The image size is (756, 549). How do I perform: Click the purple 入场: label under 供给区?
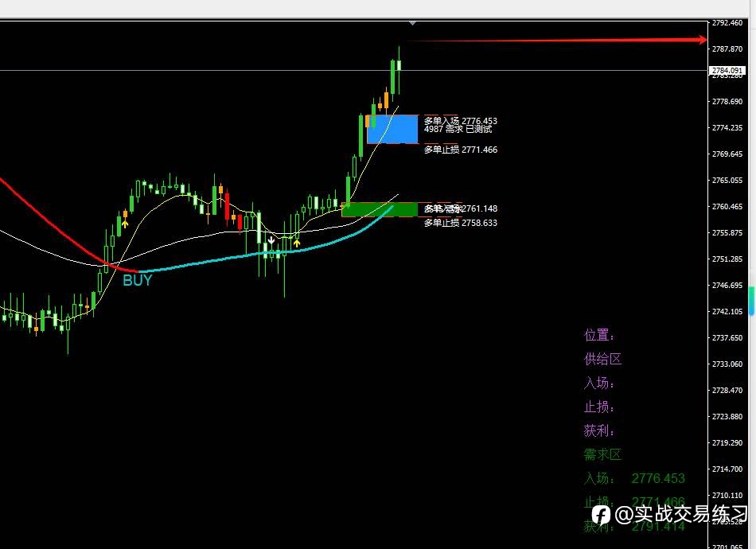(599, 383)
